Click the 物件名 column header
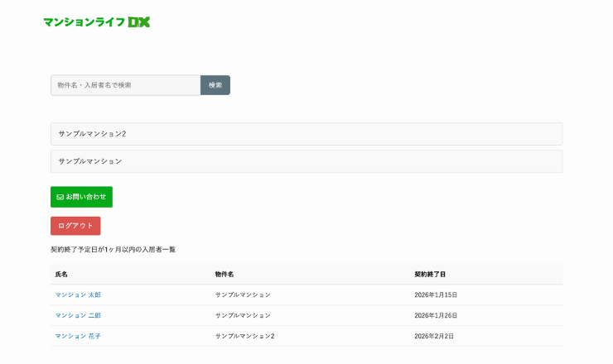This screenshot has width=613, height=364. tap(224, 274)
